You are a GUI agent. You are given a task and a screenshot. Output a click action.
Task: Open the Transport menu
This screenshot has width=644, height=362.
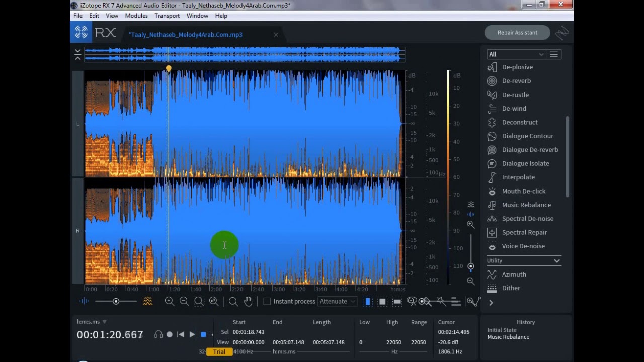(167, 16)
